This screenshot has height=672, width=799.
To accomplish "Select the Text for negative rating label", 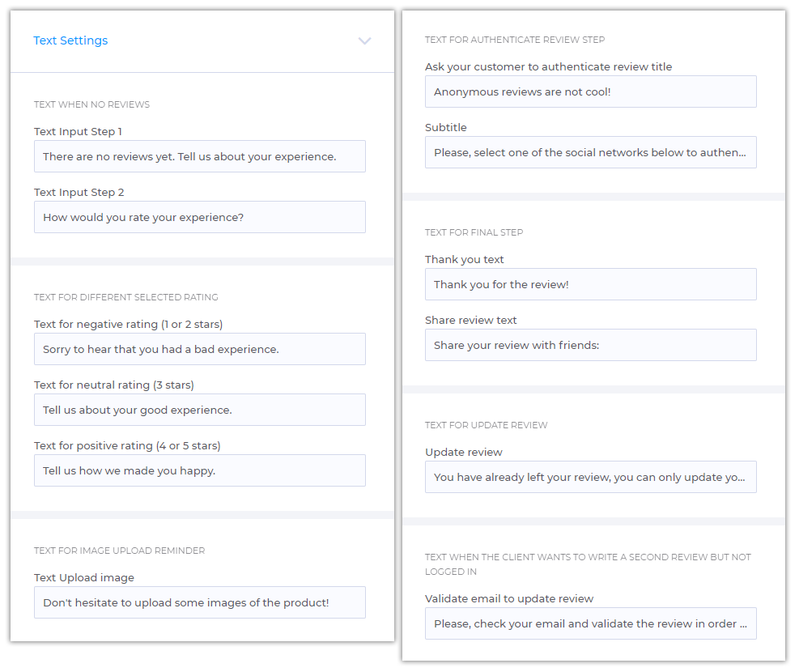I will tap(129, 324).
